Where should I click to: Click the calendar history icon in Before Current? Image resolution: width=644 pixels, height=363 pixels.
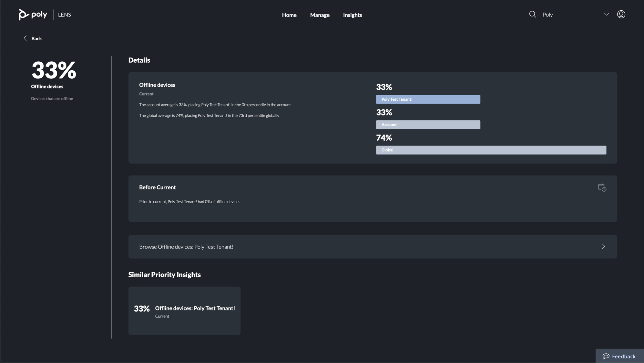(602, 187)
